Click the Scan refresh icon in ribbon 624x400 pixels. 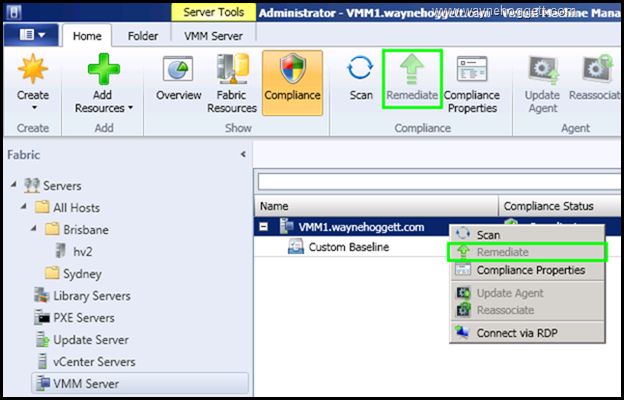pyautogui.click(x=360, y=68)
